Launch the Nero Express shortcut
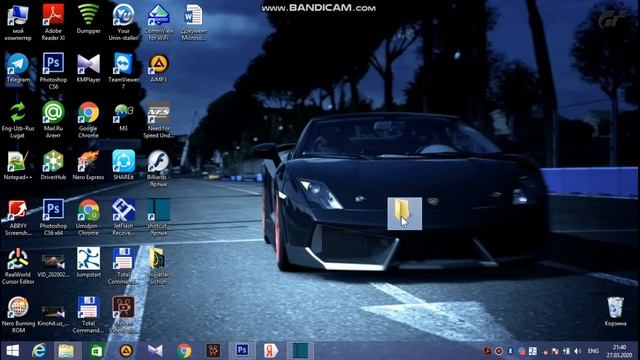The width and height of the screenshot is (640, 360). click(88, 165)
